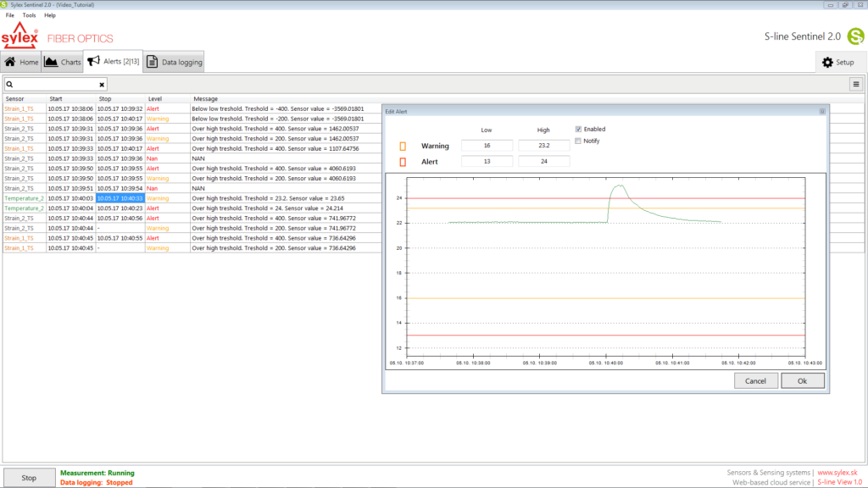Click the Warning orange color swatch
The image size is (868, 488).
(x=403, y=146)
